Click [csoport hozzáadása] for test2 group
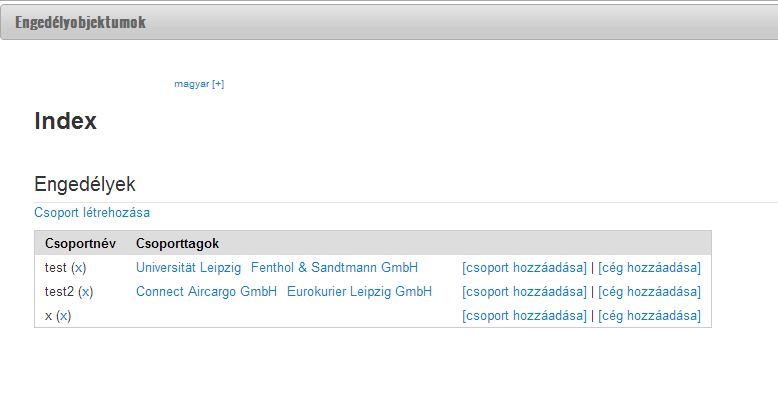Image resolution: width=778 pixels, height=418 pixels. [x=524, y=291]
